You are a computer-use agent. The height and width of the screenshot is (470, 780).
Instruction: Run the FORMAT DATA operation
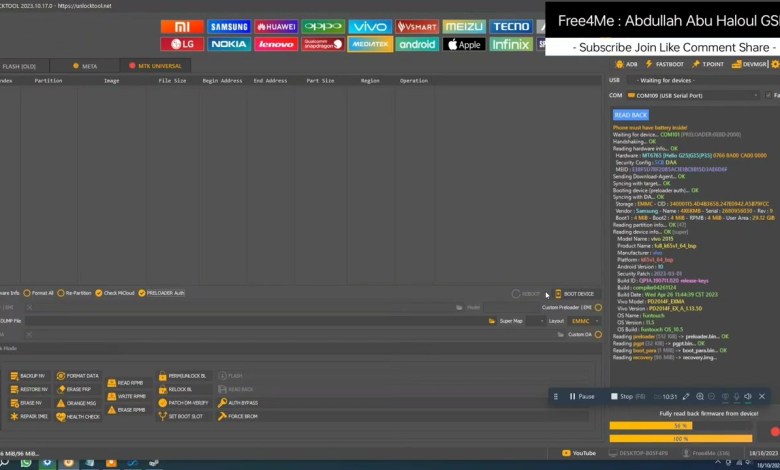point(78,376)
